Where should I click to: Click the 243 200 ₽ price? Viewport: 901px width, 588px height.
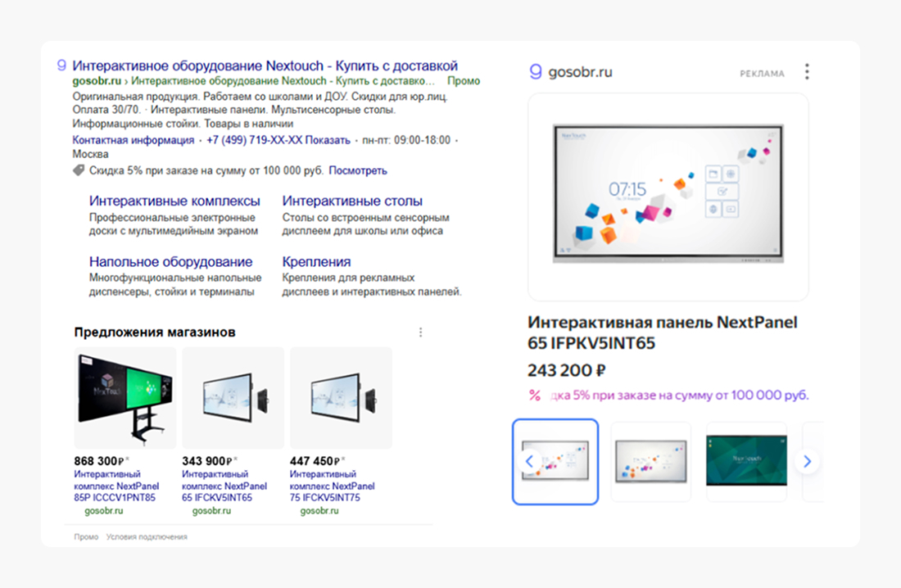pyautogui.click(x=567, y=370)
